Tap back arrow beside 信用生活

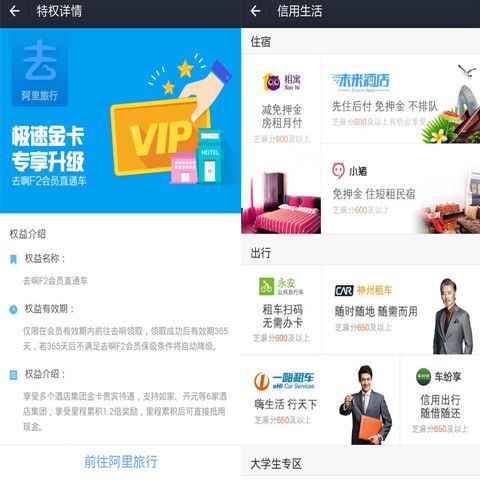coord(255,11)
